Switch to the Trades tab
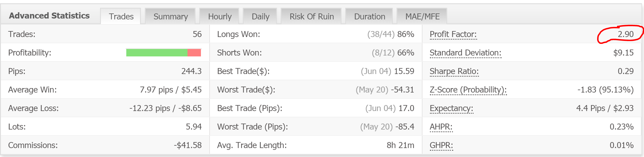This screenshot has width=644, height=157. pyautogui.click(x=121, y=16)
